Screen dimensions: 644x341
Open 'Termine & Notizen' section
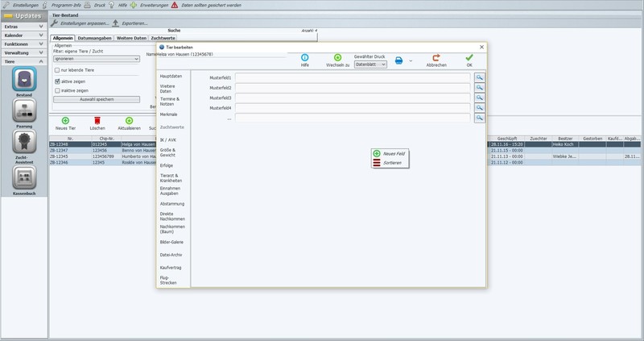tap(170, 102)
